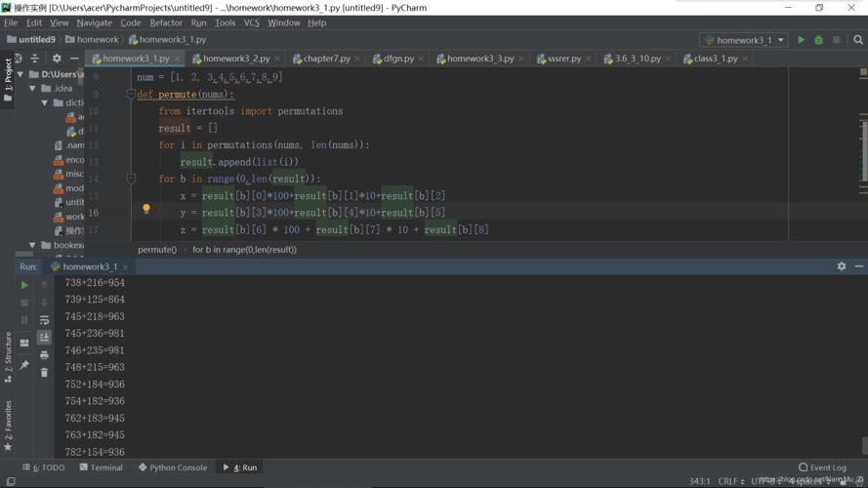The width and height of the screenshot is (868, 488).
Task: Click the intention light bulb in editor
Action: (146, 209)
